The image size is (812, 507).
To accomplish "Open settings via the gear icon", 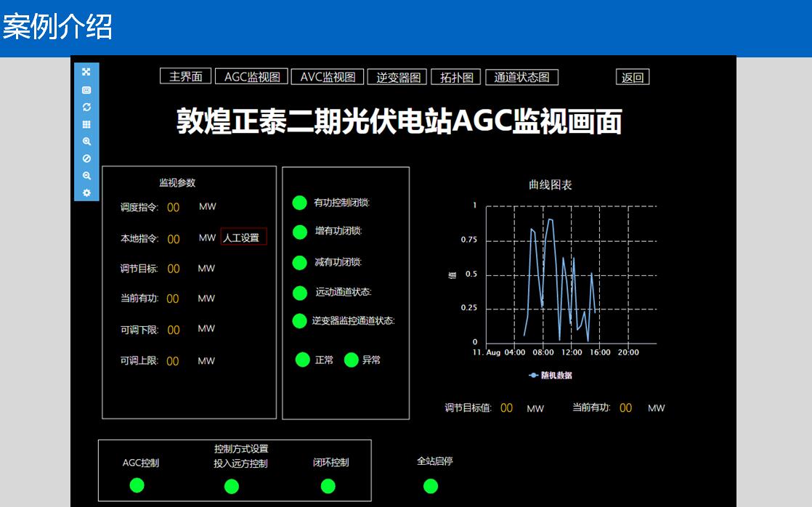I will (x=86, y=193).
